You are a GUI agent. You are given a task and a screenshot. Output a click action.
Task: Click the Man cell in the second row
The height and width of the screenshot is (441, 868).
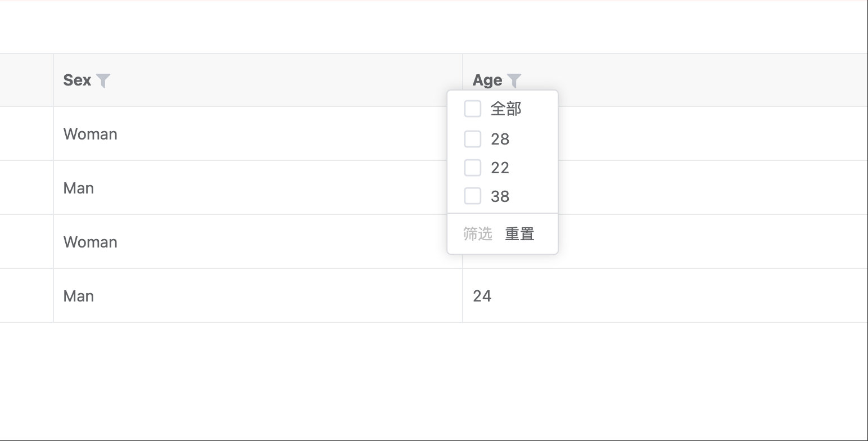[79, 188]
